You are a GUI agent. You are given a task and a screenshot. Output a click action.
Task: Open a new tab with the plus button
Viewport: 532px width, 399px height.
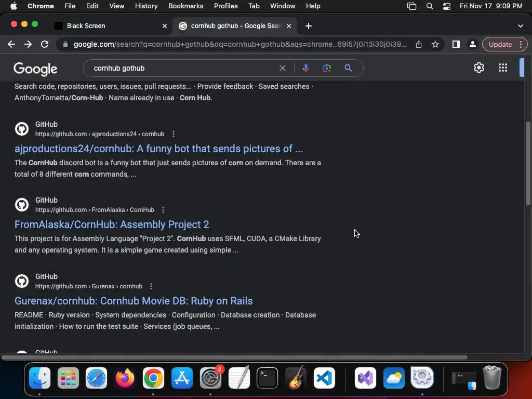[x=309, y=26]
